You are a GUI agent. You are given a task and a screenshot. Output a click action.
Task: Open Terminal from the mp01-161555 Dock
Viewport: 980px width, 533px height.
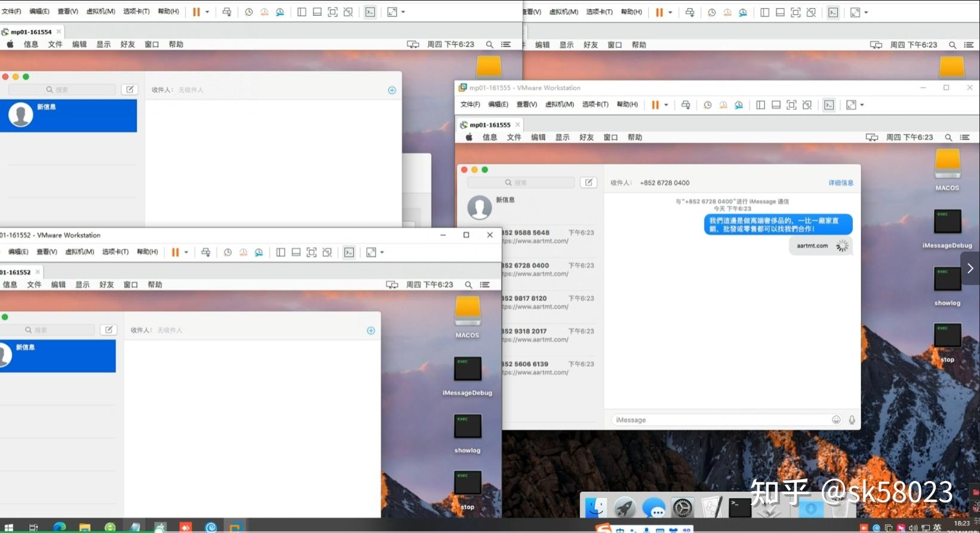[x=740, y=508]
